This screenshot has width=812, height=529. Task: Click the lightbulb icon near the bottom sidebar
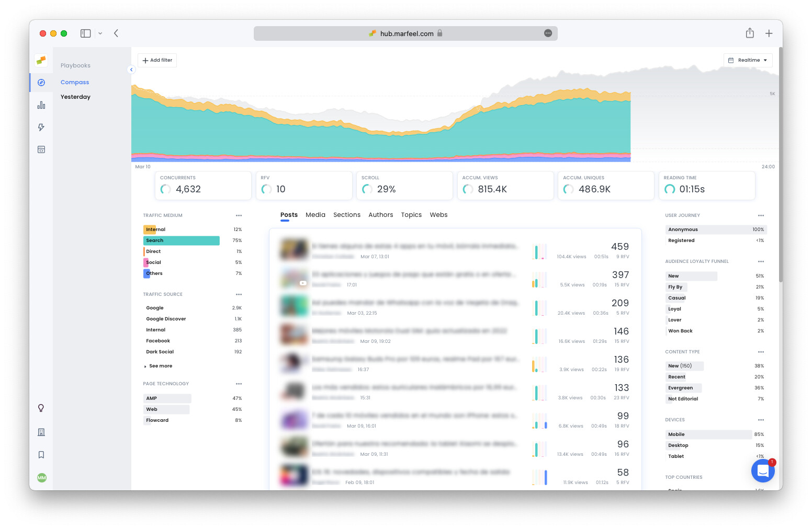(41, 408)
